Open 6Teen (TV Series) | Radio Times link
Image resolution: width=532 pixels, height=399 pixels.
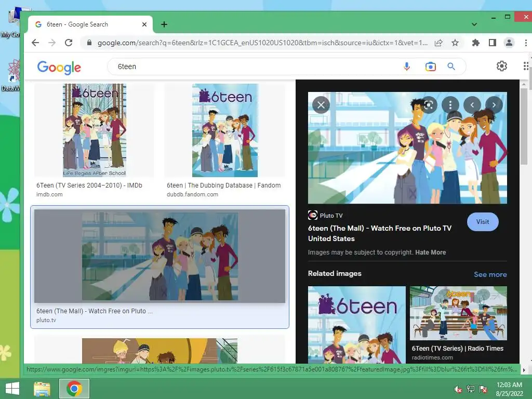pyautogui.click(x=457, y=349)
